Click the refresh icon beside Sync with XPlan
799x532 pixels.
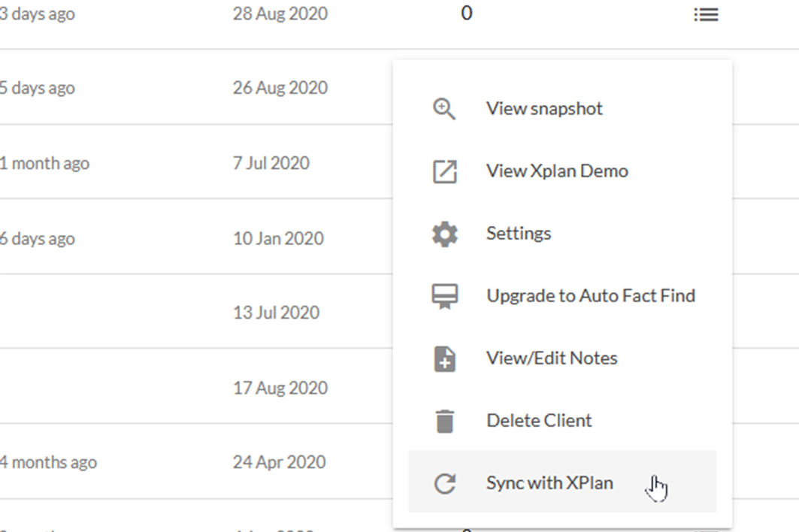click(x=445, y=484)
